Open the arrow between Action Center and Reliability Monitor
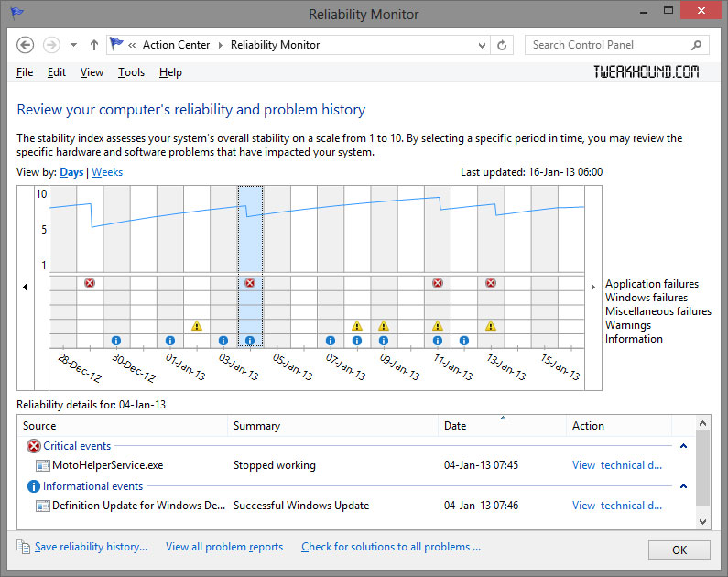The height and width of the screenshot is (577, 728). click(221, 45)
